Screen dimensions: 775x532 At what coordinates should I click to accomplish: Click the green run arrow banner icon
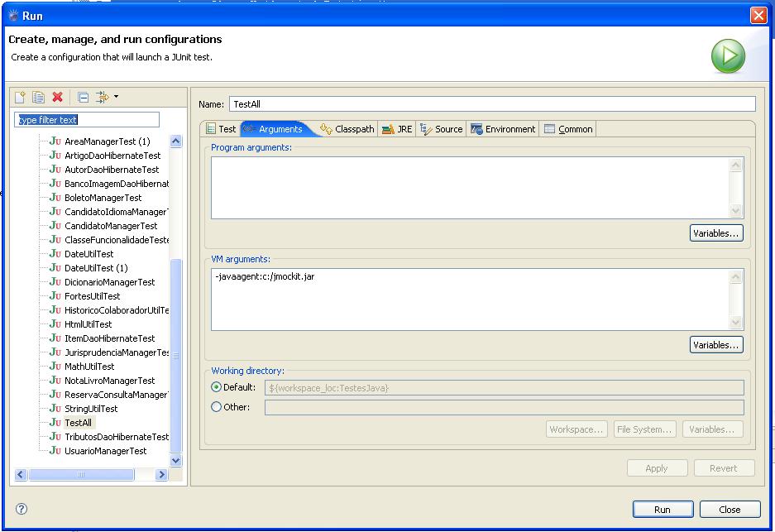click(x=728, y=56)
